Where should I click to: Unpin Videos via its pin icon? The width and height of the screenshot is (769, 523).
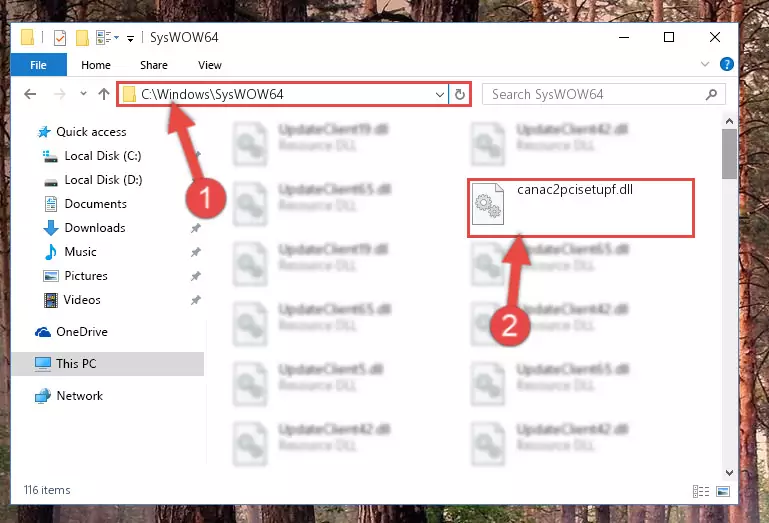coord(196,300)
